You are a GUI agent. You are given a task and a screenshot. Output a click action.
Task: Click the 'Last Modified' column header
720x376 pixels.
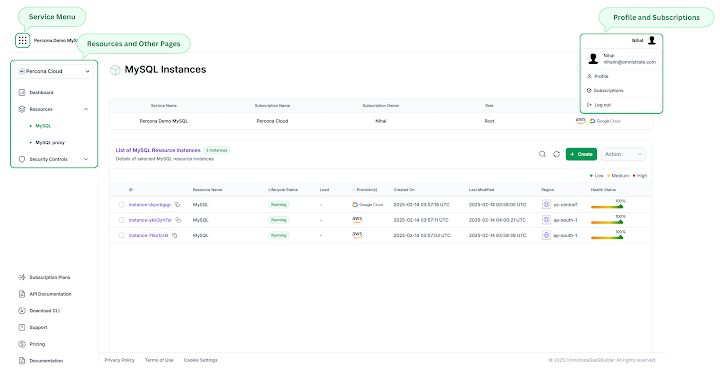(481, 190)
